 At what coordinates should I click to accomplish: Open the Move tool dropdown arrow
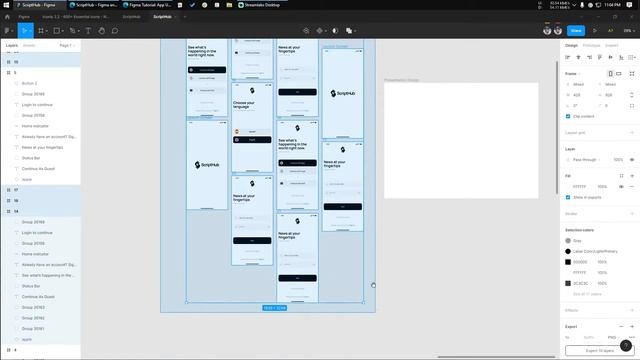tap(30, 31)
